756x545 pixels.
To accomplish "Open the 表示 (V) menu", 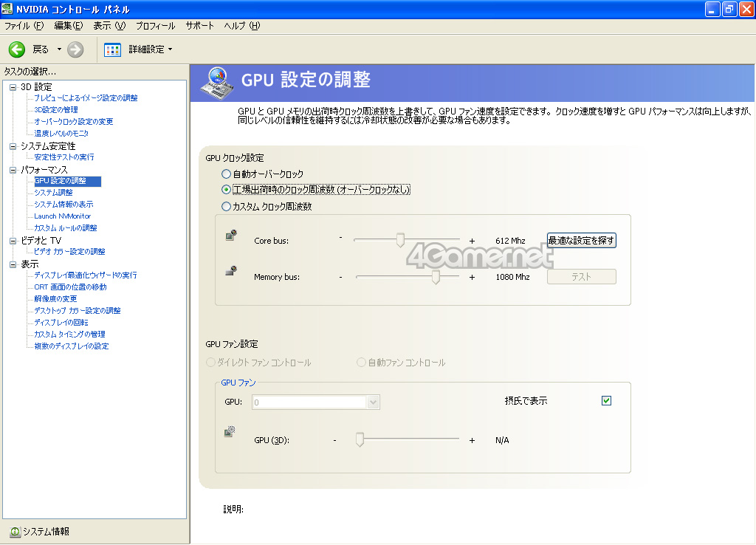I will coord(109,26).
